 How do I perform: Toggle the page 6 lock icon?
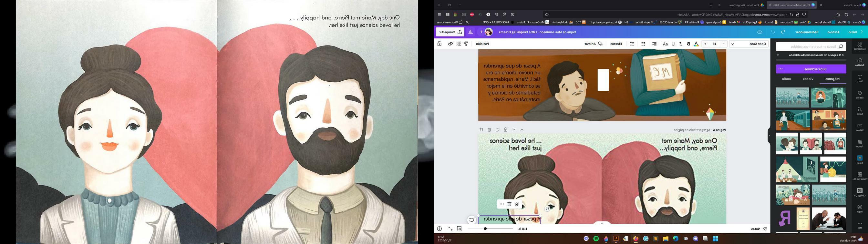(x=505, y=130)
